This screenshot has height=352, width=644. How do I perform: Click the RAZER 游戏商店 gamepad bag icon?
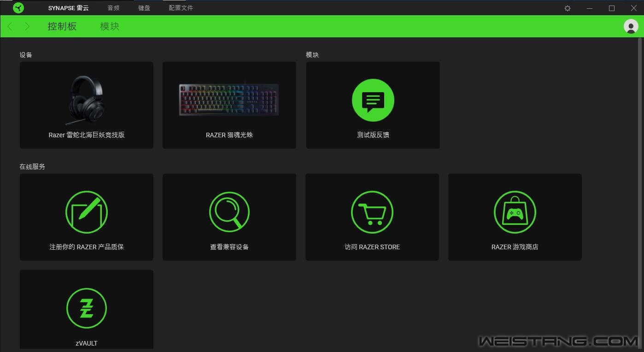[x=515, y=212]
